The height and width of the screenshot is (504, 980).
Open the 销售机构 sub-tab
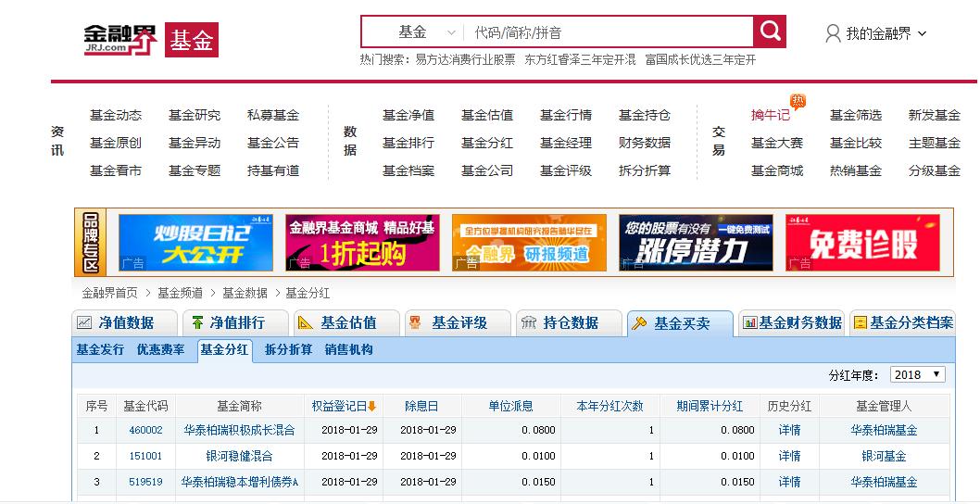point(349,350)
